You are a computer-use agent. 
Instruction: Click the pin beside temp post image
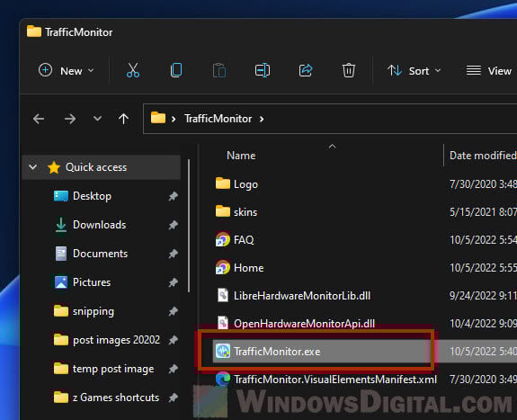[174, 369]
